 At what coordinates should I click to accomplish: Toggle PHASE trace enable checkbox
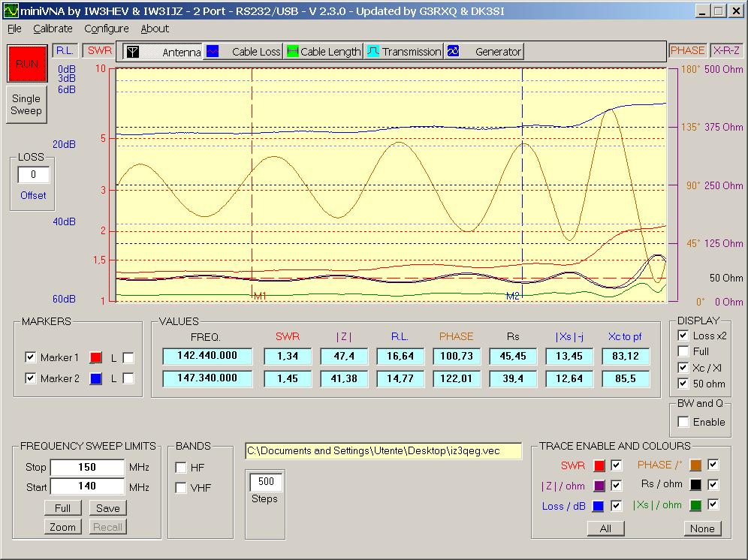coord(713,464)
